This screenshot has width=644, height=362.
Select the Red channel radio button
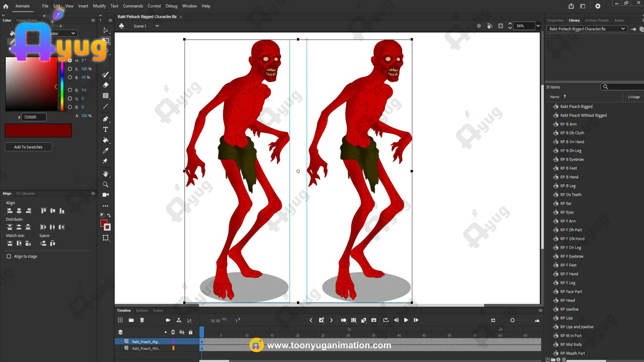[70, 90]
